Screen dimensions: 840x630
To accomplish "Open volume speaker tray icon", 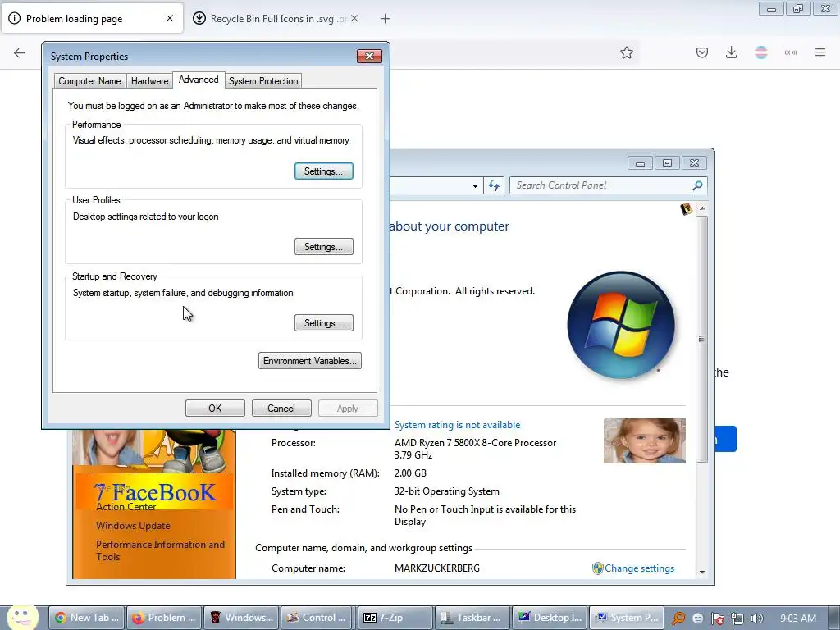I will point(756,619).
